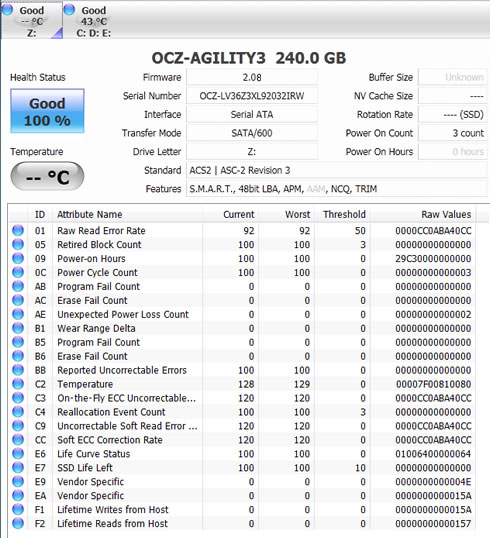Click the -- °C temperature button

47,176
